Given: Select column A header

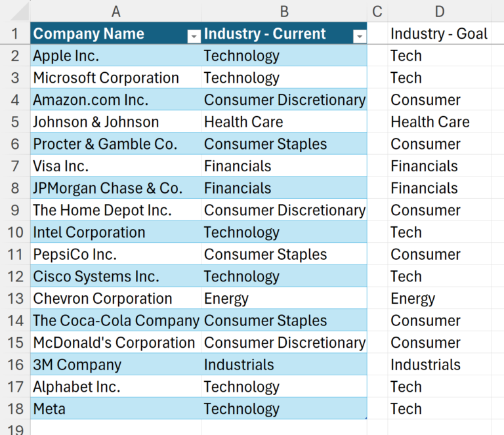Looking at the screenshot, I should pyautogui.click(x=115, y=11).
